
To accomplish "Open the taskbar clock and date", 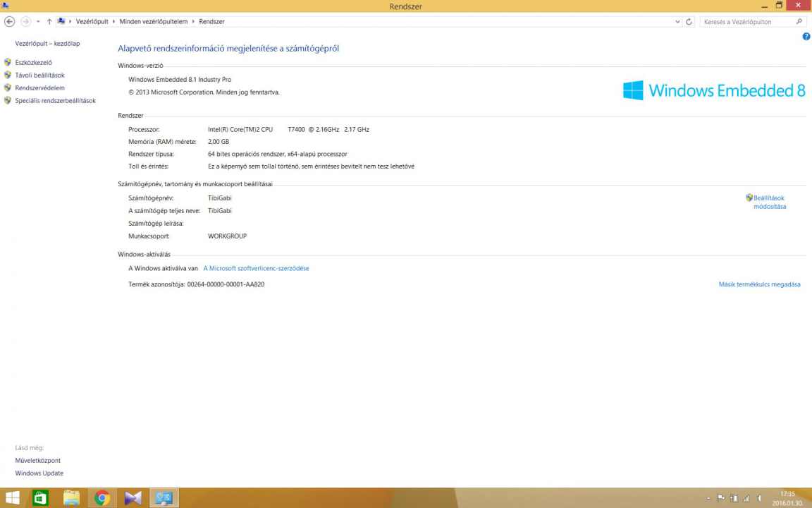I will [x=787, y=498].
